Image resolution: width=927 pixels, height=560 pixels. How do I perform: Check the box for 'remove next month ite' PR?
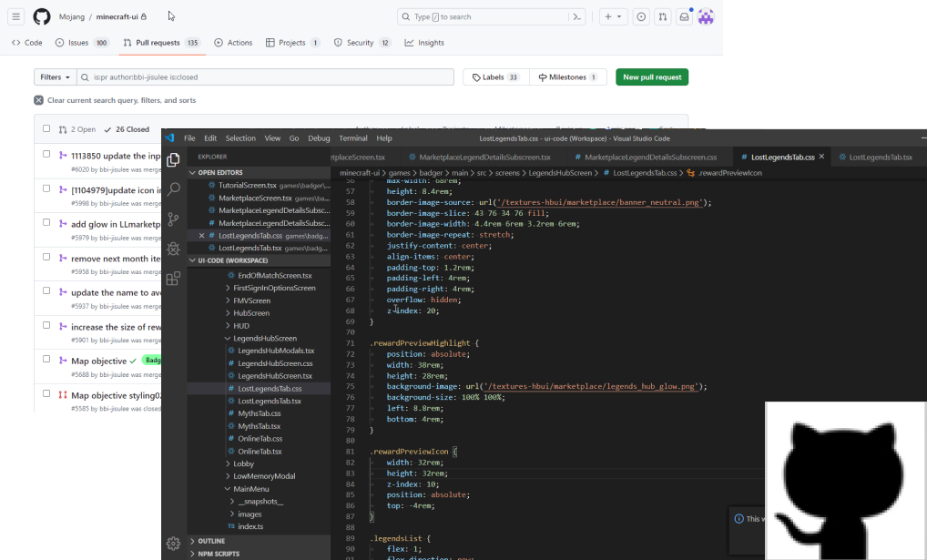point(46,257)
